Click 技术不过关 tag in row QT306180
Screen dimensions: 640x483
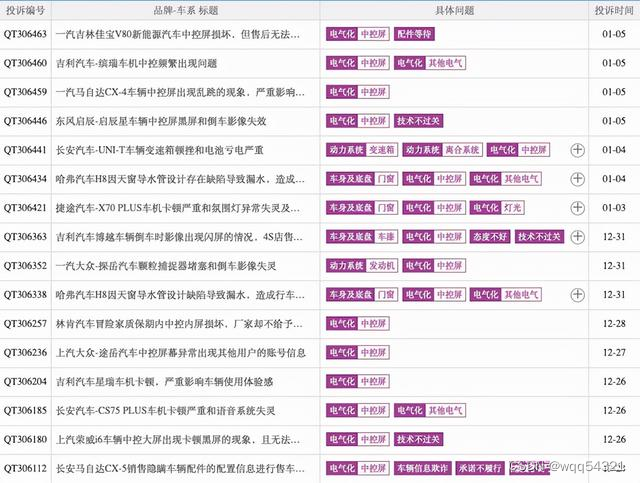418,439
